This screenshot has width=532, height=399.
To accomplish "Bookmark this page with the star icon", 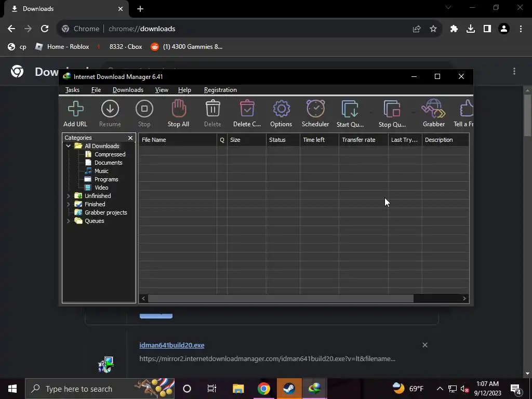I will [433, 29].
